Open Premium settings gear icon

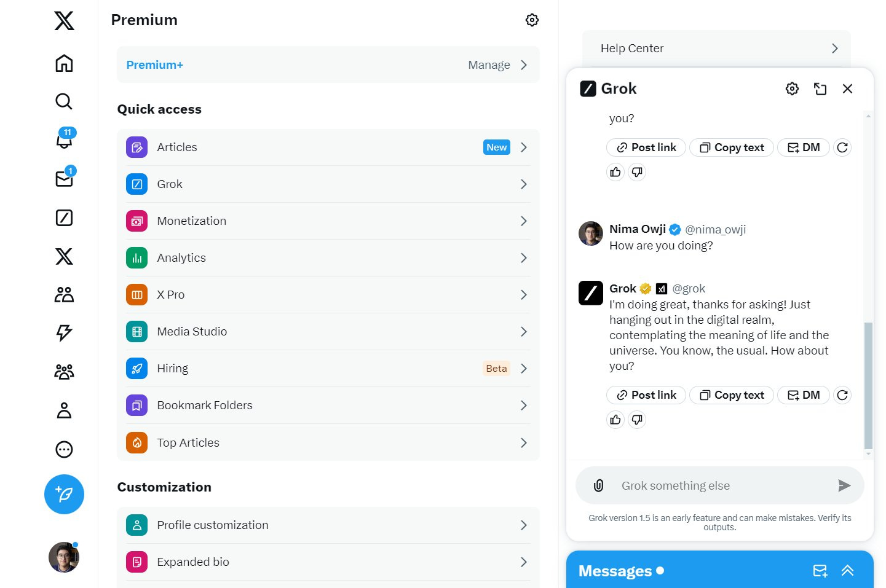pyautogui.click(x=532, y=20)
